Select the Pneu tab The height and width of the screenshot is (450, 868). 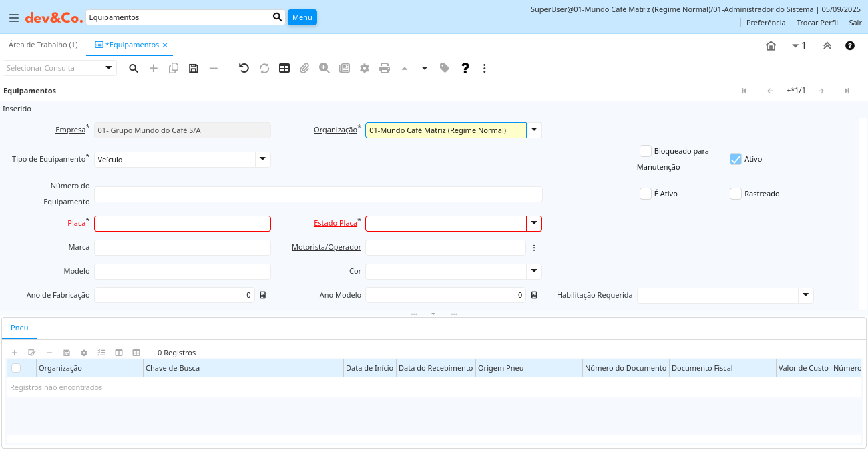[19, 328]
